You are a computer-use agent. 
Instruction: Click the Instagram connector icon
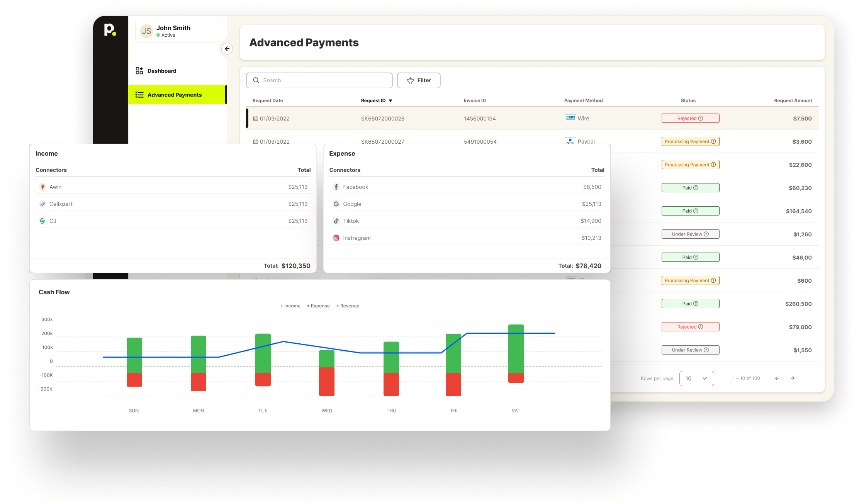[336, 238]
